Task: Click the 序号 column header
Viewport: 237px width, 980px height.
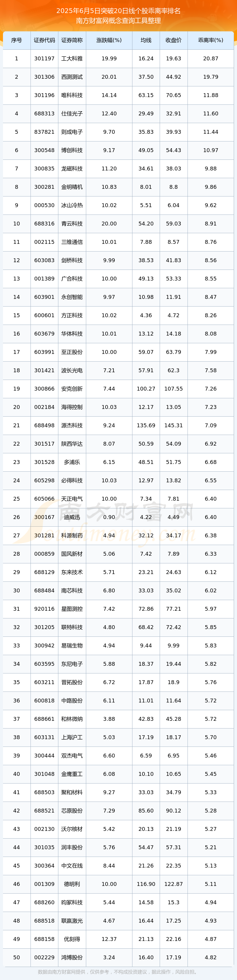Action: pos(16,40)
